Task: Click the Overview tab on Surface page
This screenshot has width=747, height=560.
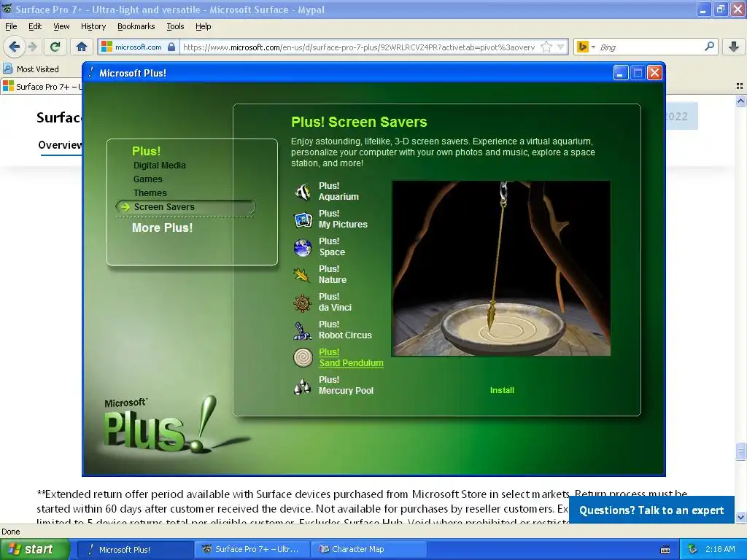Action: pos(60,145)
